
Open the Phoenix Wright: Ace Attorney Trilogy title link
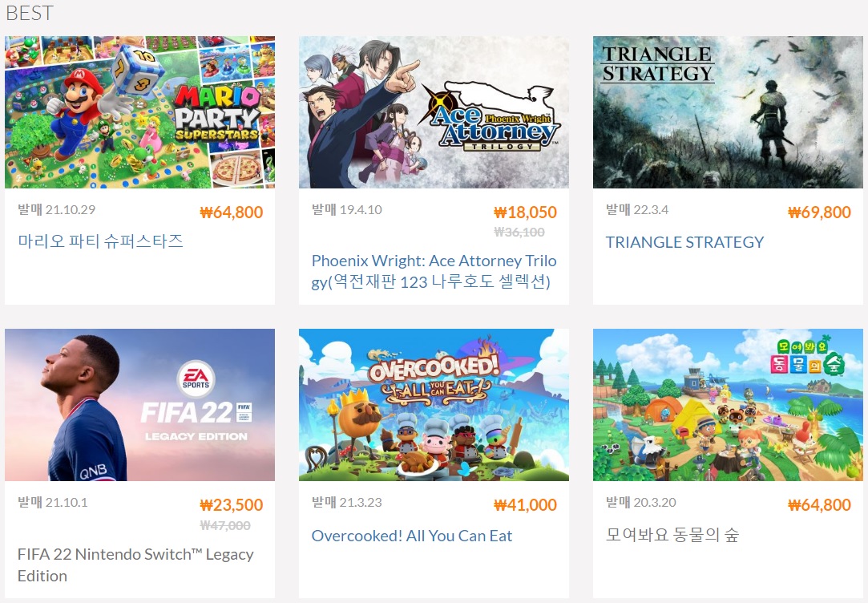434,271
